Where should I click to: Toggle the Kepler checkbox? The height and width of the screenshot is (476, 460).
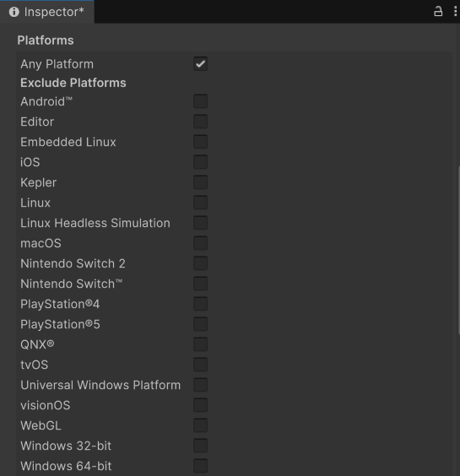200,182
